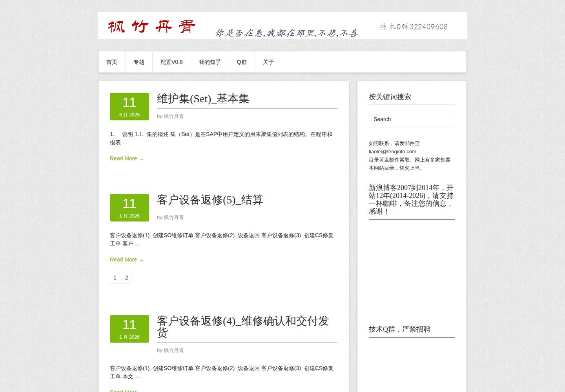
Task: Click Read More under 维护集(Set)_基本集
Action: tap(126, 158)
